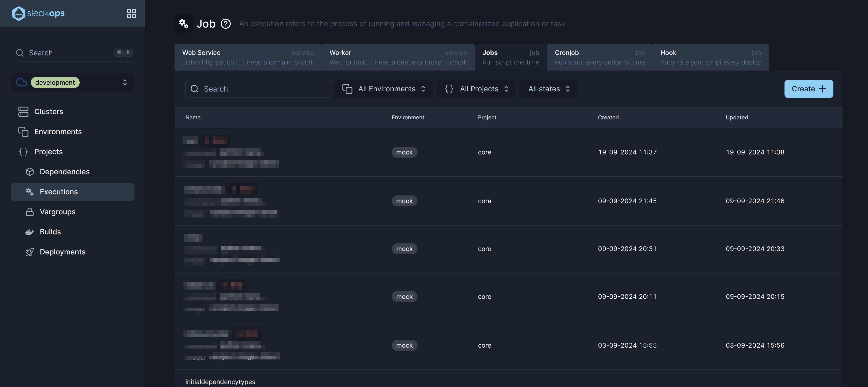Viewport: 868px width, 387px height.
Task: Click the Executions gears icon
Action: click(30, 192)
